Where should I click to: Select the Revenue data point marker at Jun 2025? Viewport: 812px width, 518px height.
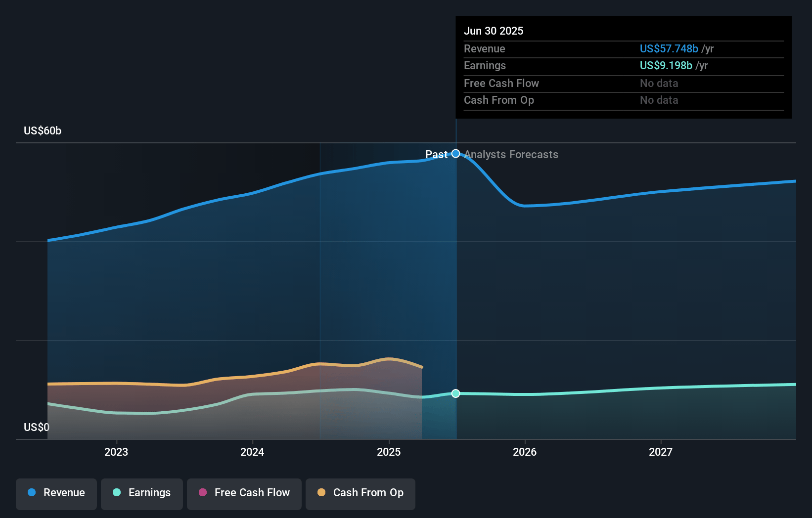[x=456, y=154]
